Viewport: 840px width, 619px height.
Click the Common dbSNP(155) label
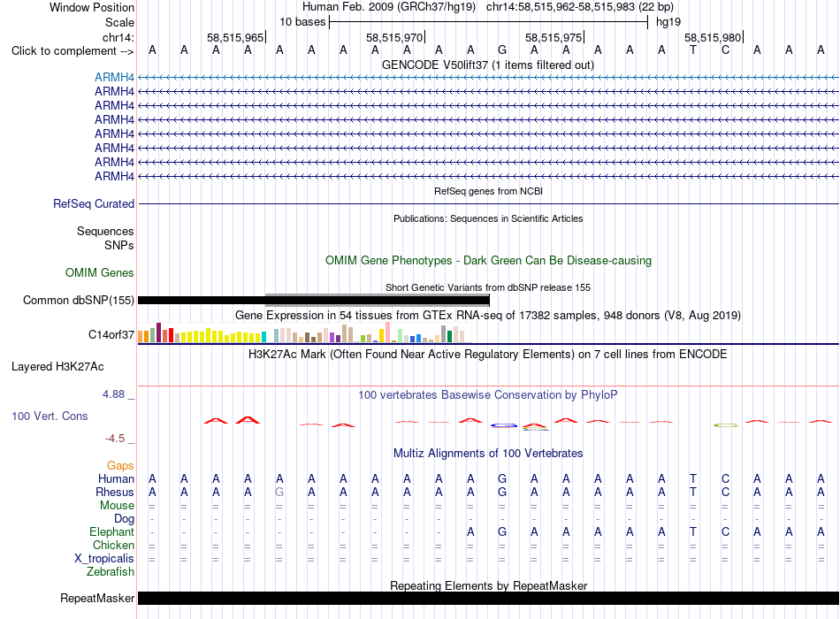point(78,300)
